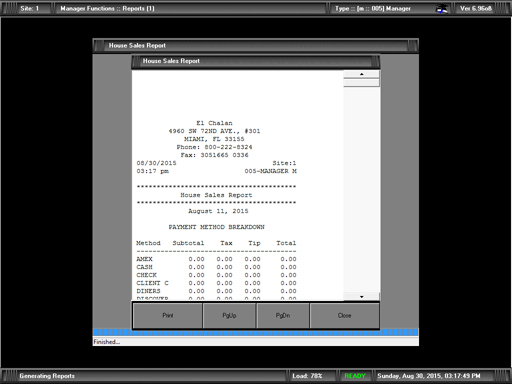Go down one page with PgDn

click(283, 315)
